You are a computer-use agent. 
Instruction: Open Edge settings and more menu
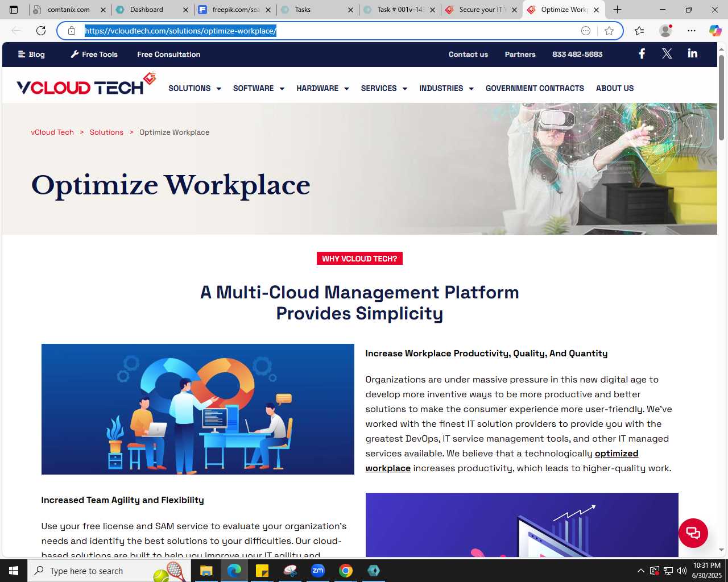[x=691, y=31]
